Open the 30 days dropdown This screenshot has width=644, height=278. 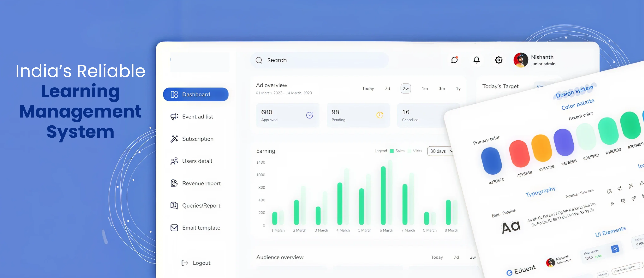[441, 151]
